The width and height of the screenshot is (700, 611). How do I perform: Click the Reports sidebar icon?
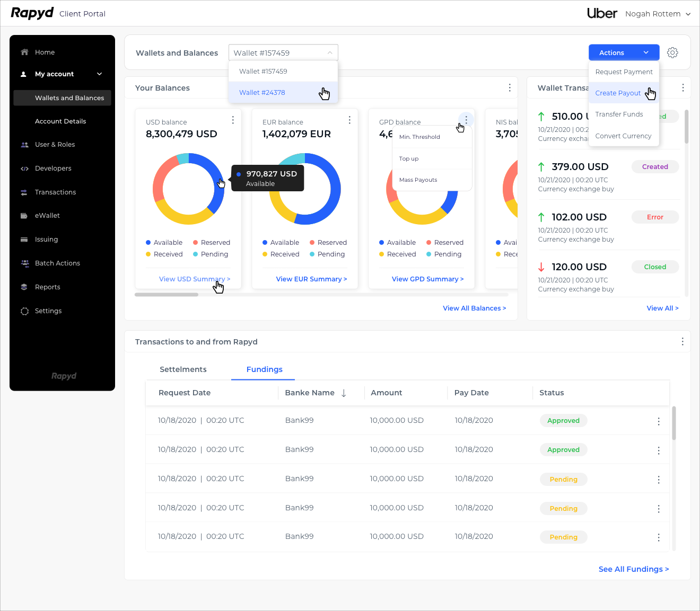[24, 287]
